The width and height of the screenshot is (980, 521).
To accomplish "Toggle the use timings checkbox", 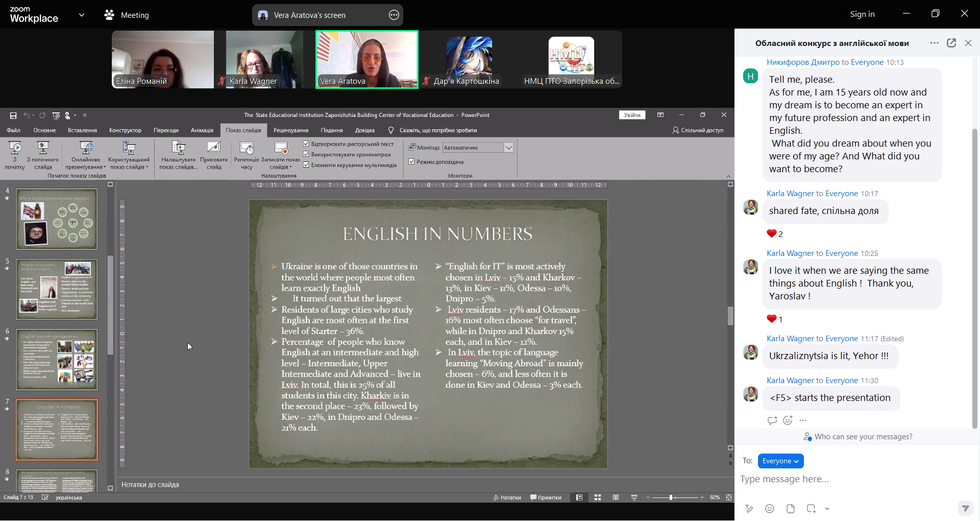I will point(306,154).
